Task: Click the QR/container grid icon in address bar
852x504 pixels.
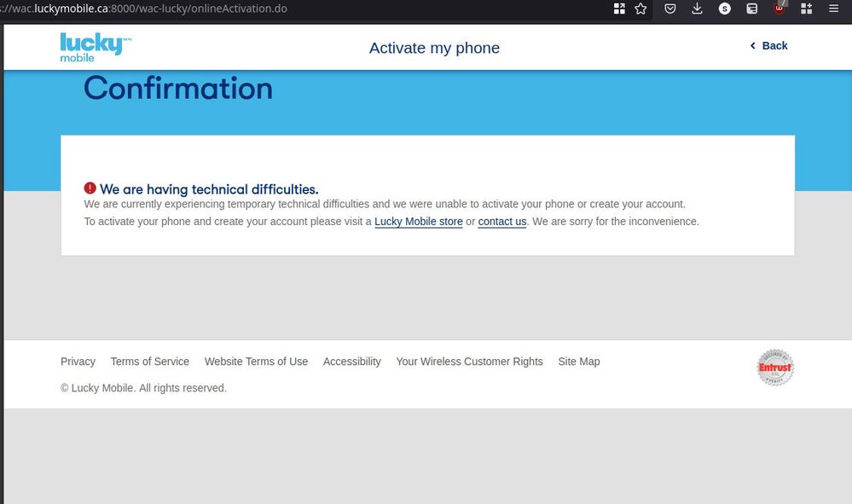Action: click(x=619, y=9)
